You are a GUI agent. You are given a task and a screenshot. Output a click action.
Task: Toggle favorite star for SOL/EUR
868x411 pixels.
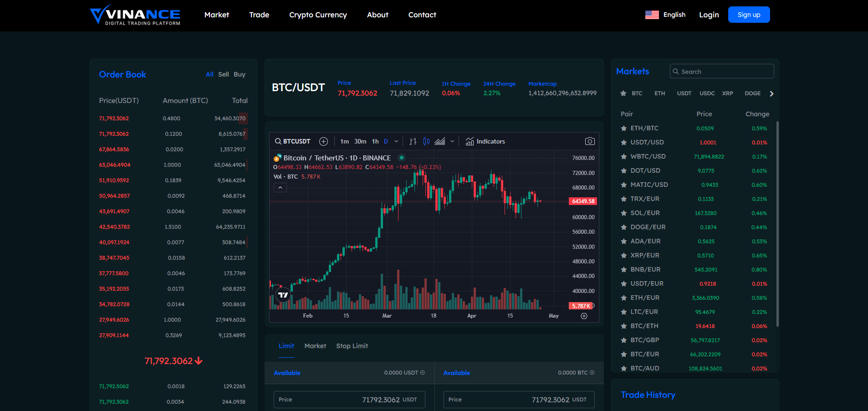point(623,213)
